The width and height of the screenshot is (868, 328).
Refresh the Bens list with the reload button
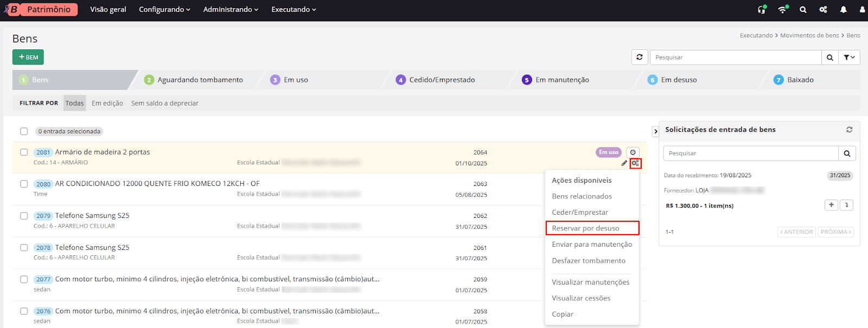pos(640,57)
